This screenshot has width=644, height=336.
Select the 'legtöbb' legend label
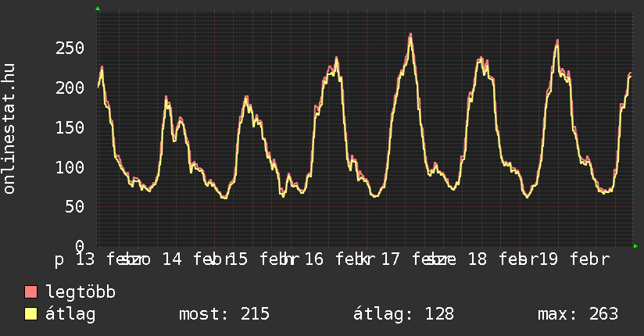click(x=81, y=293)
